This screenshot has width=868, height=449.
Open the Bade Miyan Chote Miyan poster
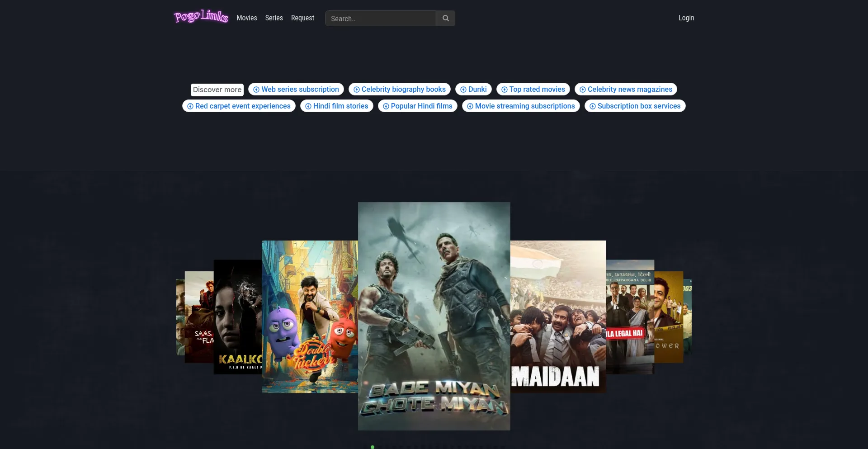434,316
